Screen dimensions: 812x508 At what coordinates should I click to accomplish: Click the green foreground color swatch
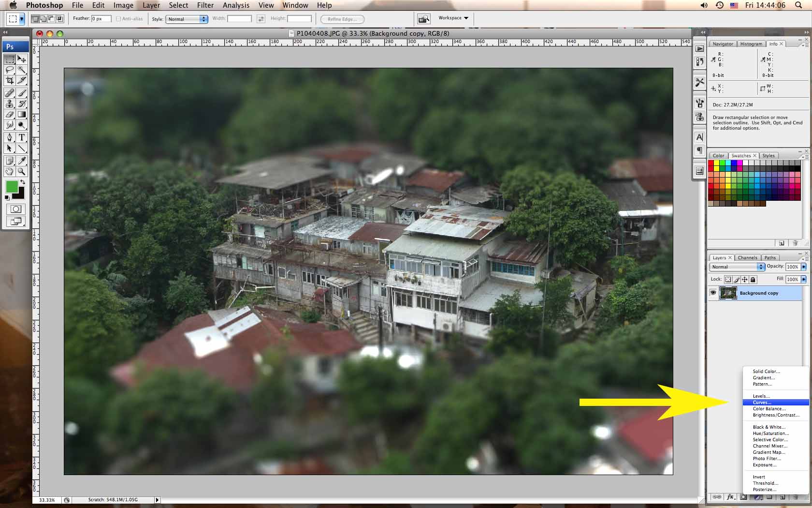tap(12, 186)
